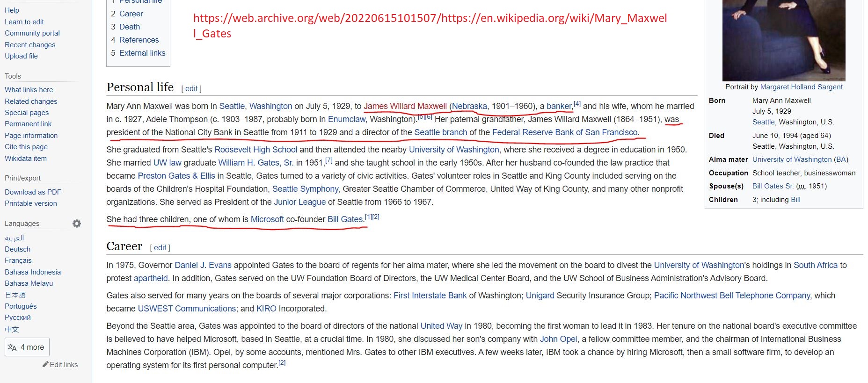The height and width of the screenshot is (383, 868).
Task: Switch to the Bahasa Melayu version
Action: tap(29, 283)
